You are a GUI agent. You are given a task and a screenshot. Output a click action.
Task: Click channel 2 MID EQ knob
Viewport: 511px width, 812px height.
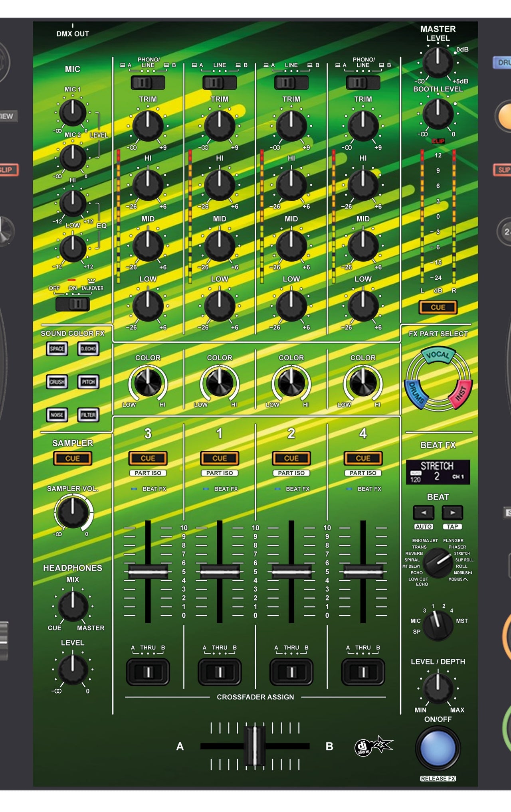[291, 245]
